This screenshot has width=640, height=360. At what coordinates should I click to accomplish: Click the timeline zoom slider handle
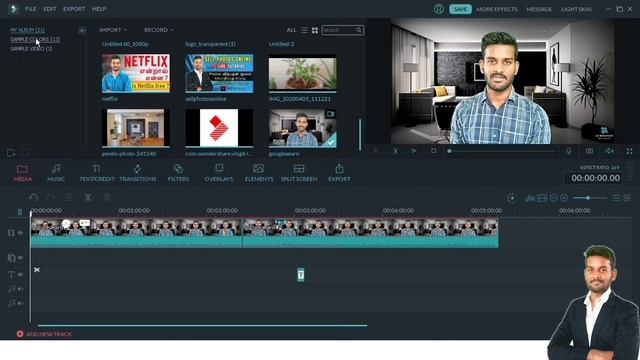click(588, 198)
